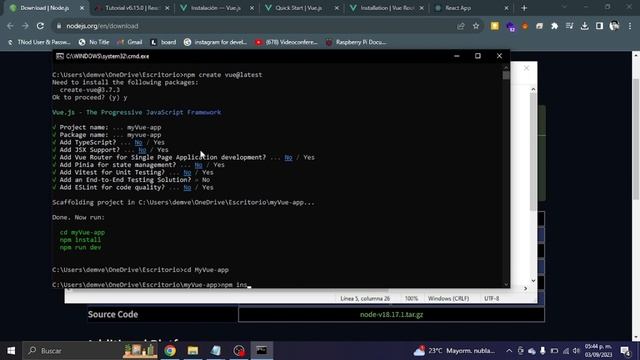Open the reading list icon in the toolbar
Screen dimensions: 640x360
[569, 26]
